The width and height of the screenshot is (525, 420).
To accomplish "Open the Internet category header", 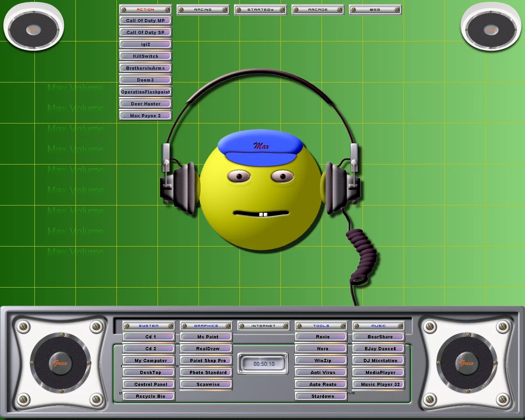I will [264, 326].
